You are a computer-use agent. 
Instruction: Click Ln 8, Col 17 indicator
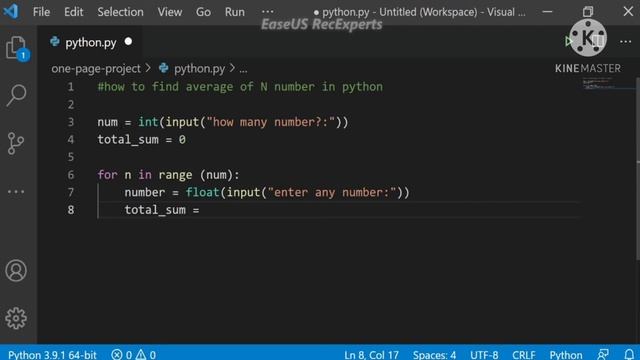[x=371, y=354]
